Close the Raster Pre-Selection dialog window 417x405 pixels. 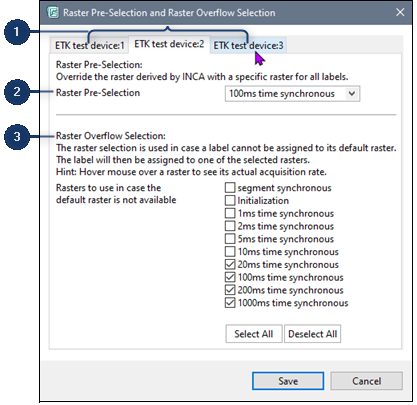(x=400, y=13)
